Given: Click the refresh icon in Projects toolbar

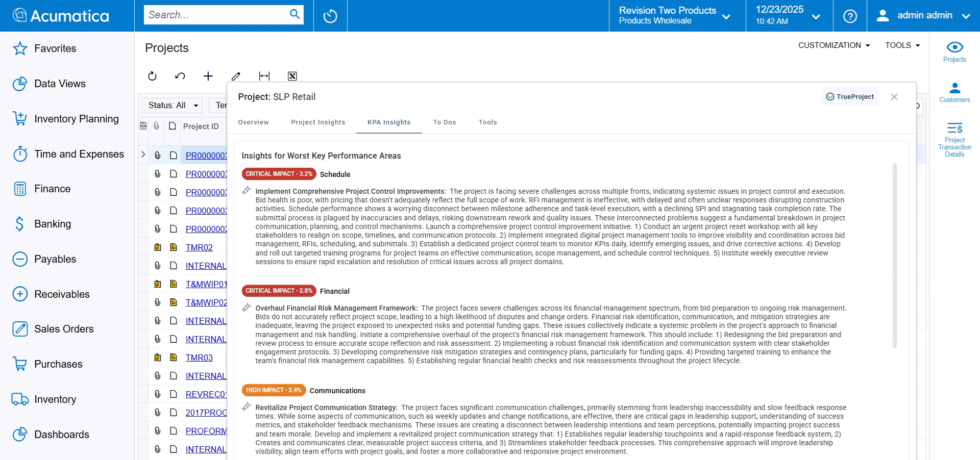Looking at the screenshot, I should pos(152,76).
